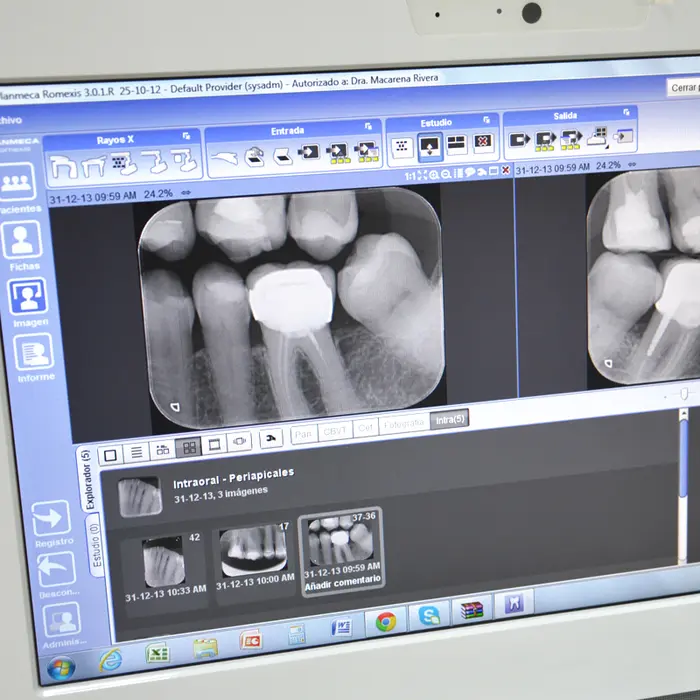Click Salida export icon with window and yellow boxes
This screenshot has width=700, height=700.
pos(571,138)
